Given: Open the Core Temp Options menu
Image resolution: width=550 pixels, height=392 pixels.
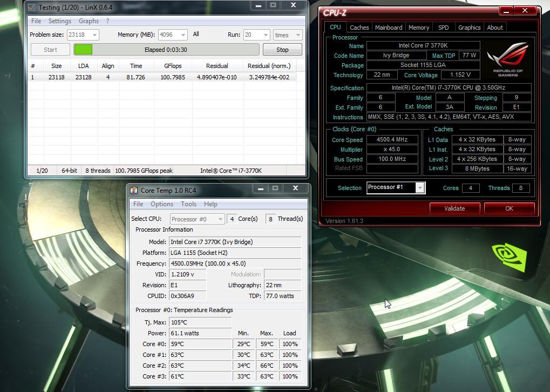Looking at the screenshot, I should (162, 204).
